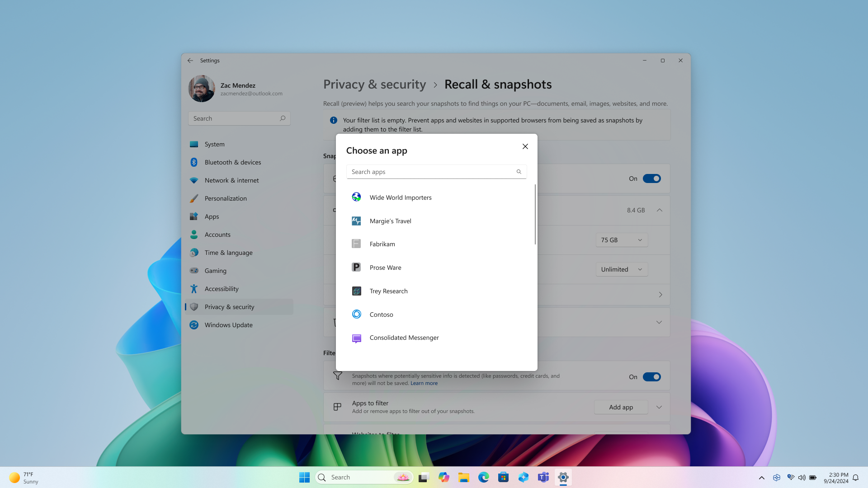The height and width of the screenshot is (488, 868).
Task: Toggle the Snapshots saved on this device switch
Action: coord(651,178)
